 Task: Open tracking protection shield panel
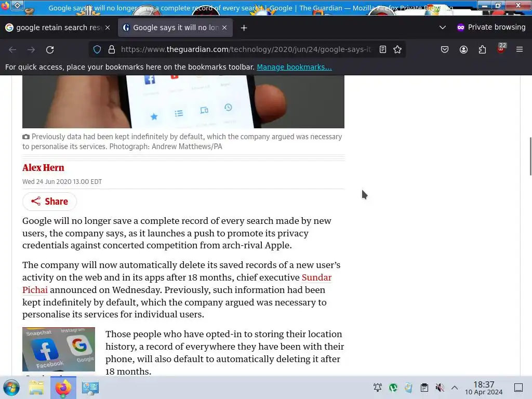pyautogui.click(x=97, y=49)
